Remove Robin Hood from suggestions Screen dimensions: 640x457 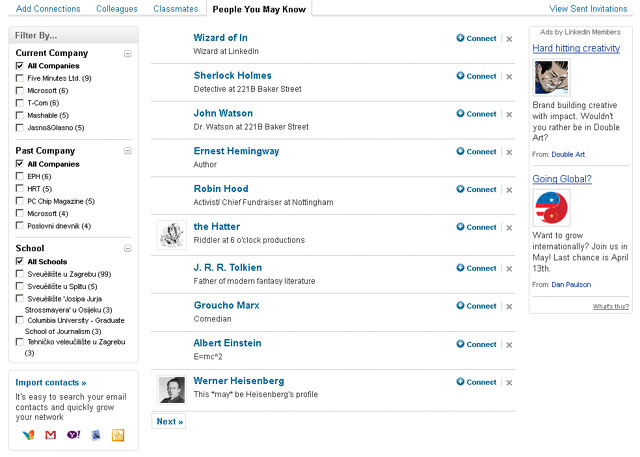coord(509,190)
